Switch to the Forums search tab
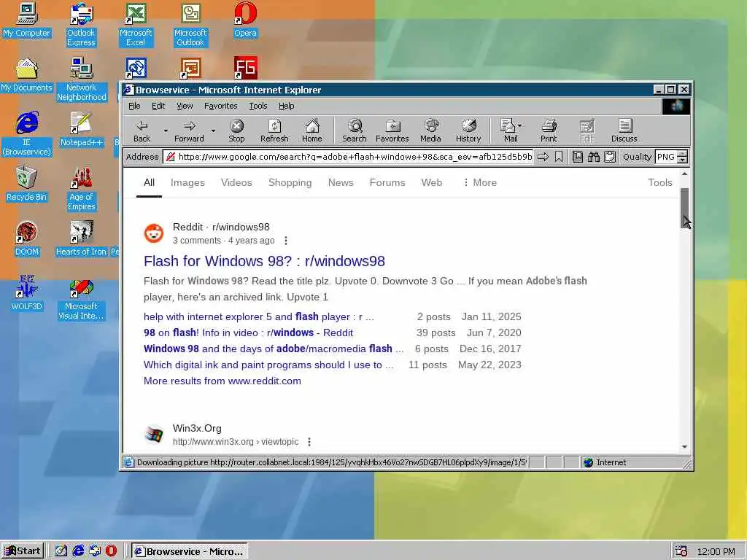The image size is (747, 560). coord(387,182)
